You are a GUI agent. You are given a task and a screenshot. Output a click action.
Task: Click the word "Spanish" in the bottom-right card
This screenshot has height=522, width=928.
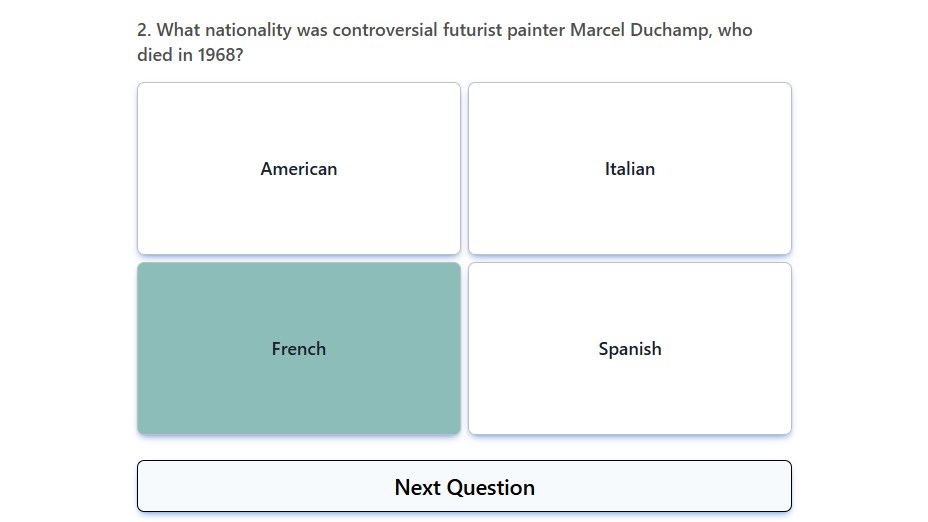pos(630,349)
